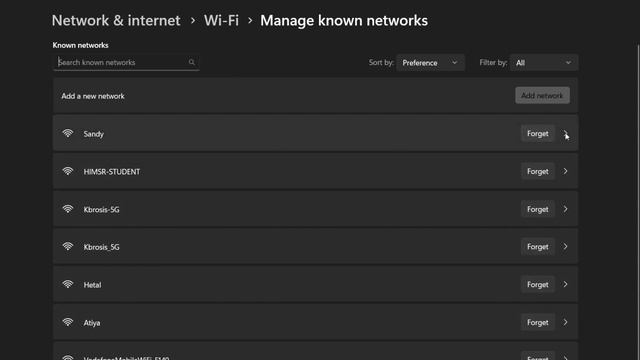The image size is (640, 360).
Task: Click the Manage known networks heading
Action: point(344,20)
